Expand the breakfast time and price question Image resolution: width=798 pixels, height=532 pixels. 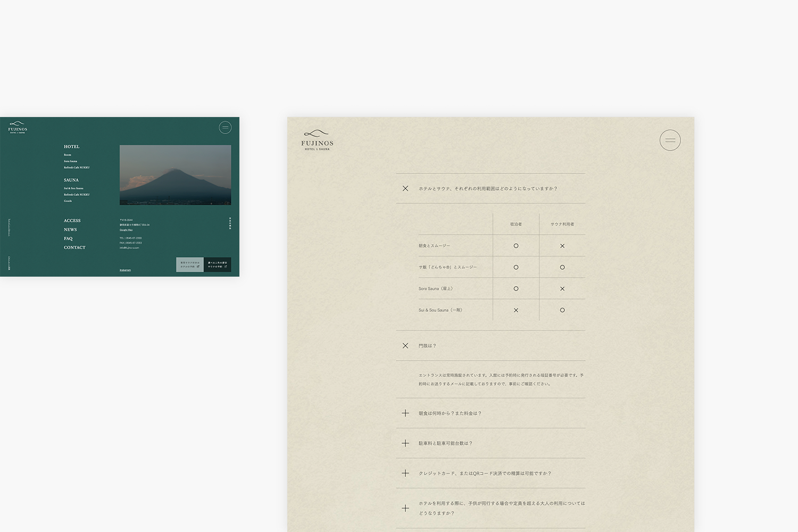pos(405,413)
